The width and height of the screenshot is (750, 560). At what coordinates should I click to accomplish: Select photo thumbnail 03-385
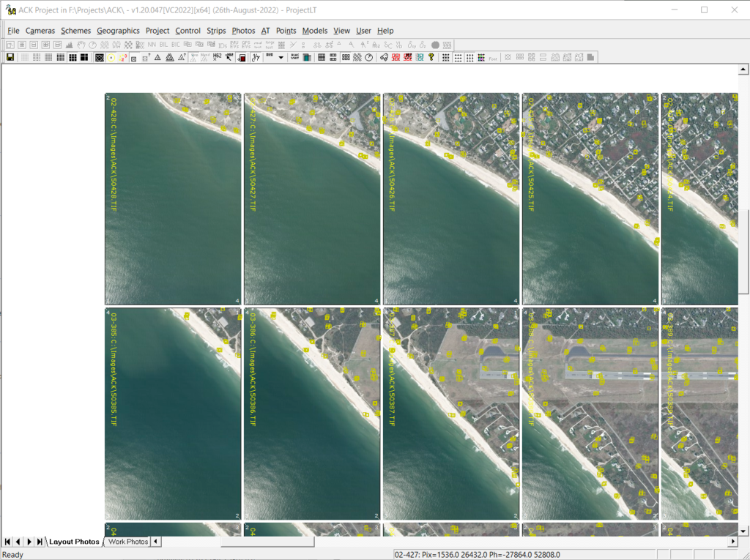pos(173,414)
